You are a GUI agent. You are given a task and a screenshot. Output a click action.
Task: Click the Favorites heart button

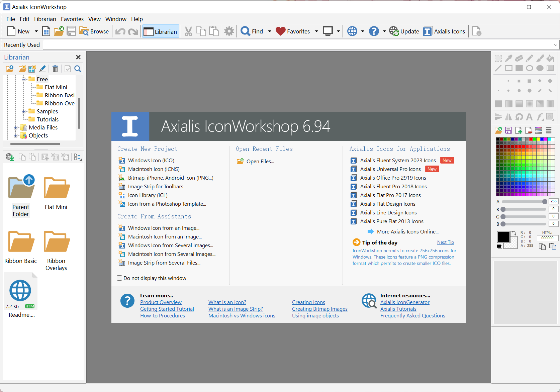(x=293, y=31)
